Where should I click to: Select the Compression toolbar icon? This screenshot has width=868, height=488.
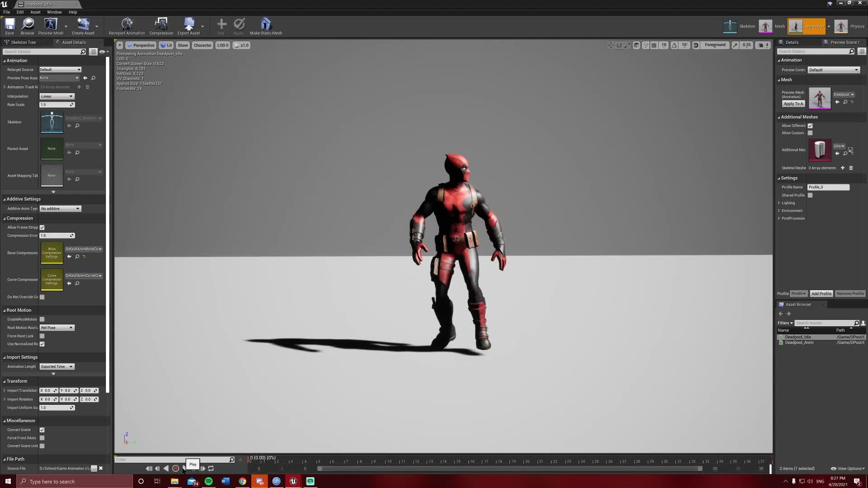point(161,26)
